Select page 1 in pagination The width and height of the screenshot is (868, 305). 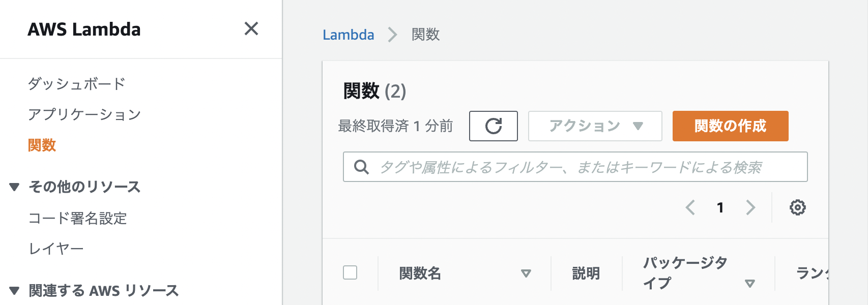(720, 207)
